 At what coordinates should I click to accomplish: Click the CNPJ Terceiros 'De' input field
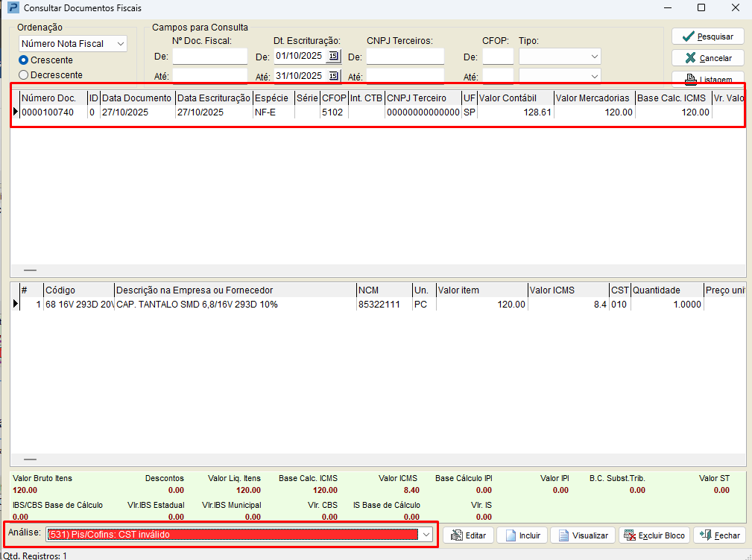point(405,57)
